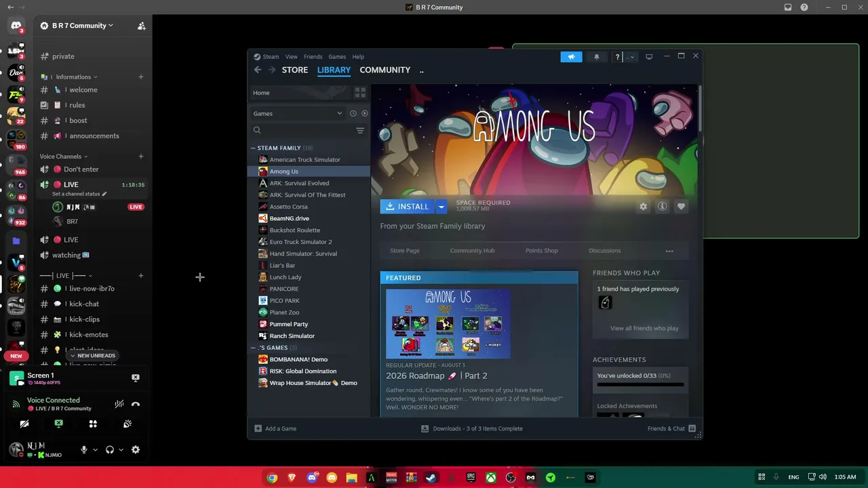Switch Steam to Big Picture mode
Viewport: 868px width, 488px height.
[649, 57]
